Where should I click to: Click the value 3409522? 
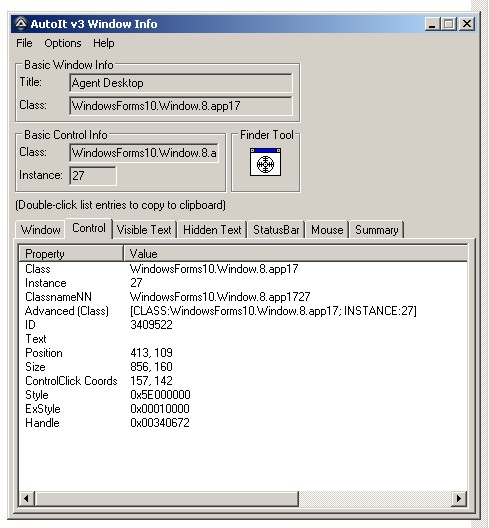coord(151,325)
